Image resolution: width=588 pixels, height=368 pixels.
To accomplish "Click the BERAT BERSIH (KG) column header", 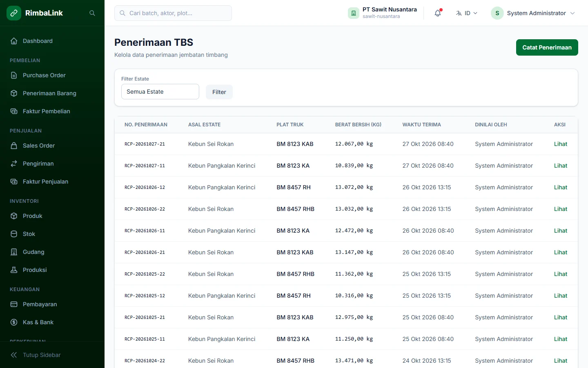I will (358, 125).
